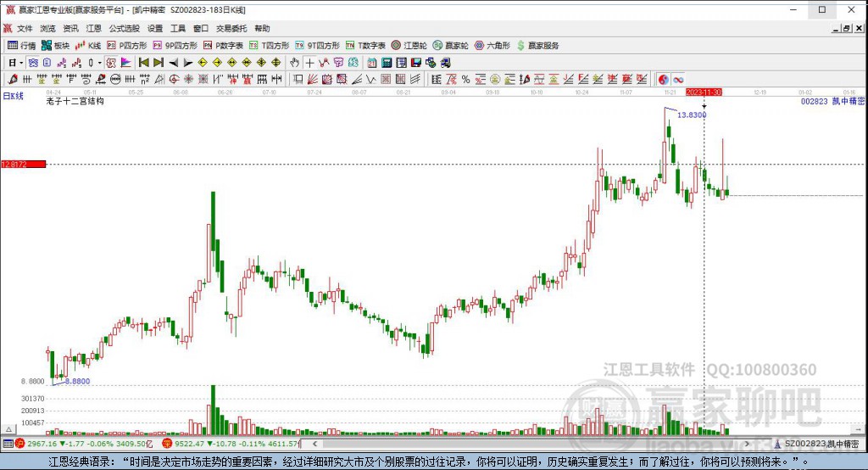The image size is (868, 470).
Task: Open the P数字表 tool
Action: click(223, 46)
